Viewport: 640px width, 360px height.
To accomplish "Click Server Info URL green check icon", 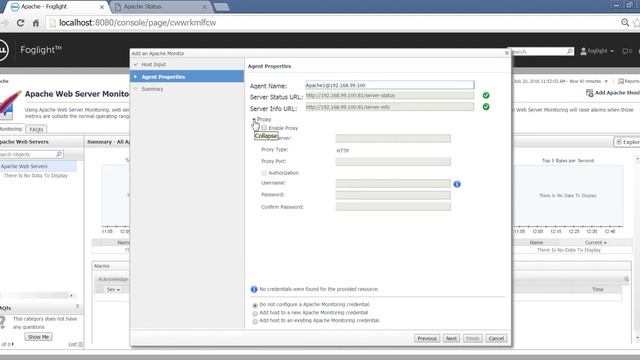I will 486,107.
